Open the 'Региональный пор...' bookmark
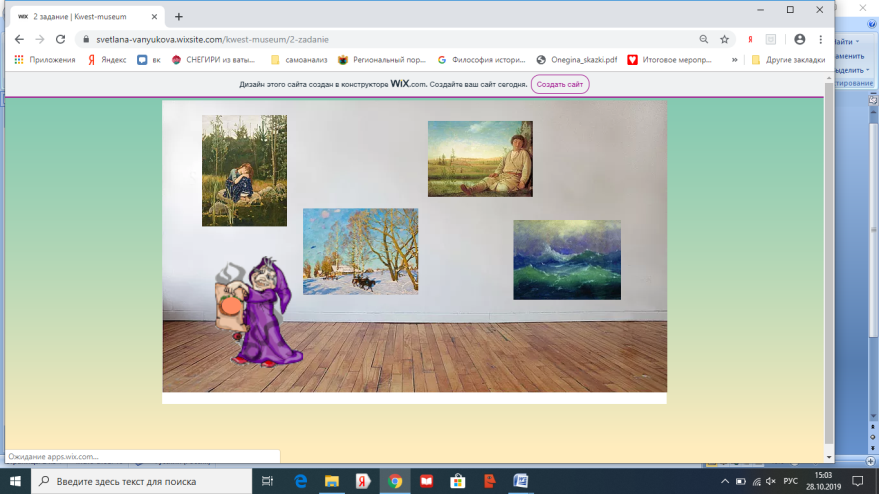This screenshot has width=879, height=494. click(x=382, y=59)
